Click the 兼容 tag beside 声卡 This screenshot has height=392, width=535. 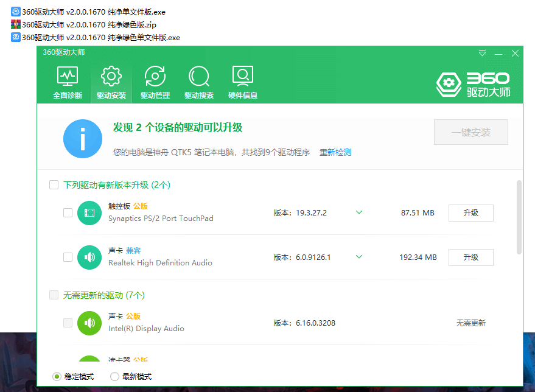133,250
